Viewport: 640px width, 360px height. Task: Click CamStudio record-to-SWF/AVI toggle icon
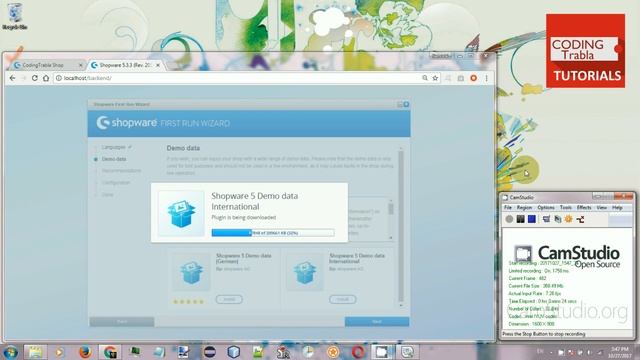tap(558, 219)
